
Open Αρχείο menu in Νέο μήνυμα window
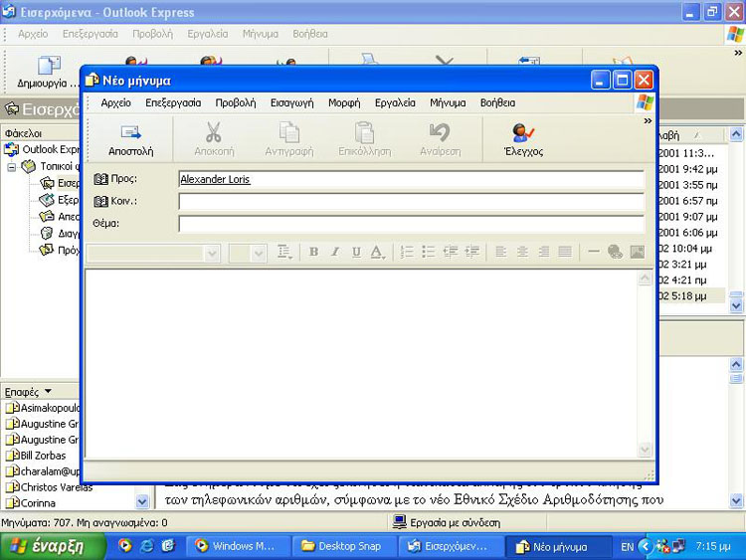(115, 102)
